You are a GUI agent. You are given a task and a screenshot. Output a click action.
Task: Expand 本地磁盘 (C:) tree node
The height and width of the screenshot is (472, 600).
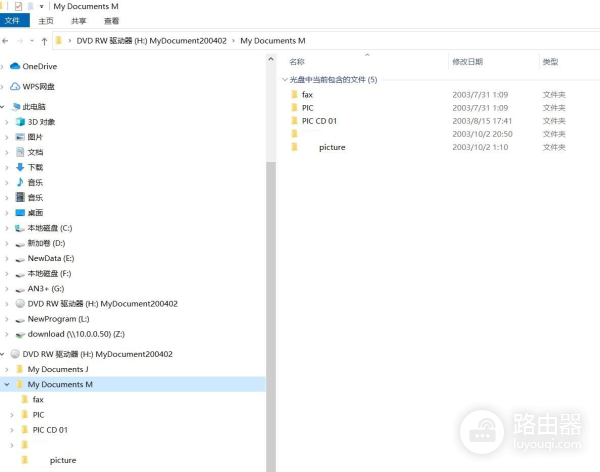click(7, 228)
